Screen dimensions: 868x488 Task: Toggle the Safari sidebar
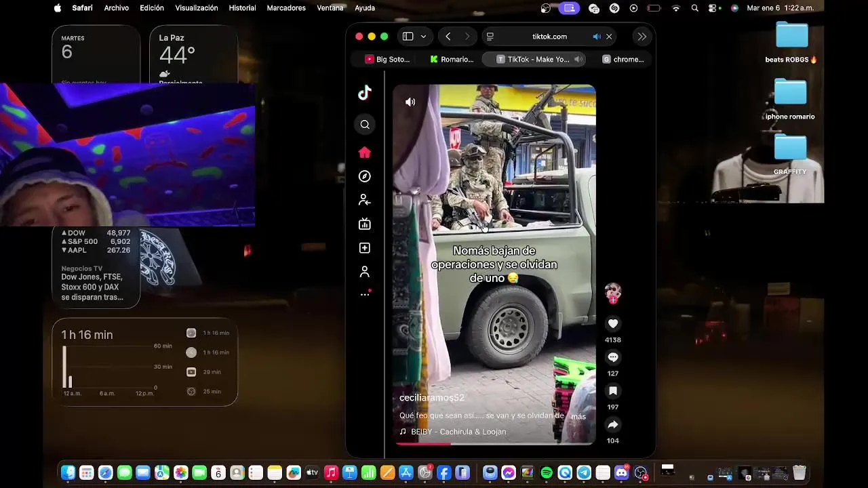[408, 37]
